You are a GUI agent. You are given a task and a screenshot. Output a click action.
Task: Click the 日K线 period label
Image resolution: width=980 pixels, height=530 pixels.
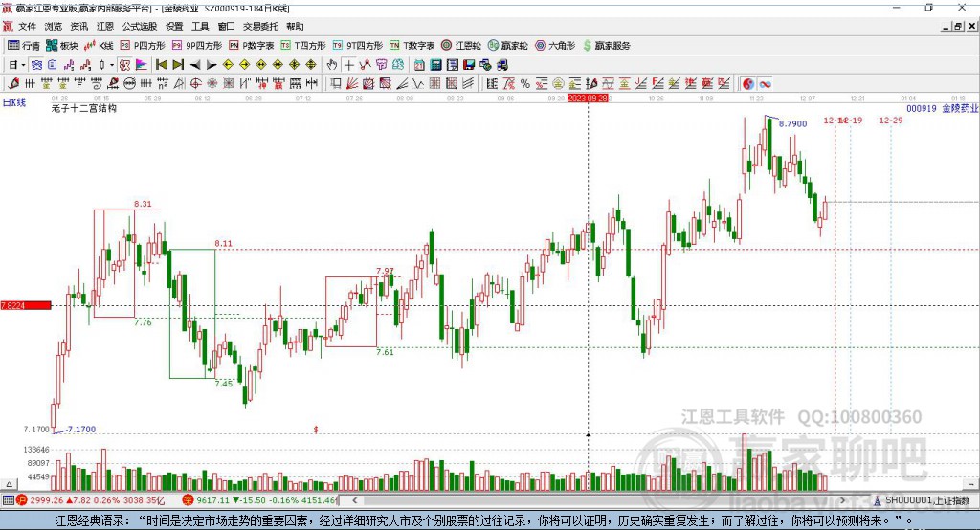(14, 102)
